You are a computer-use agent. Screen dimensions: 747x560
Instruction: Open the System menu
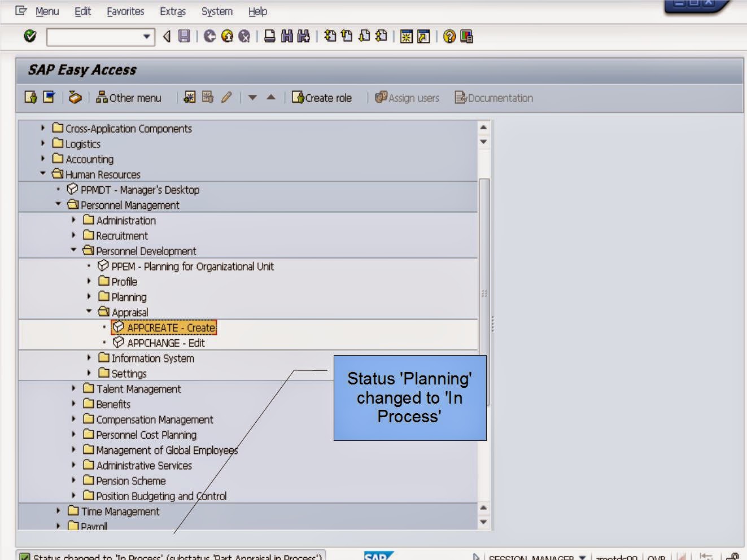[x=216, y=11]
